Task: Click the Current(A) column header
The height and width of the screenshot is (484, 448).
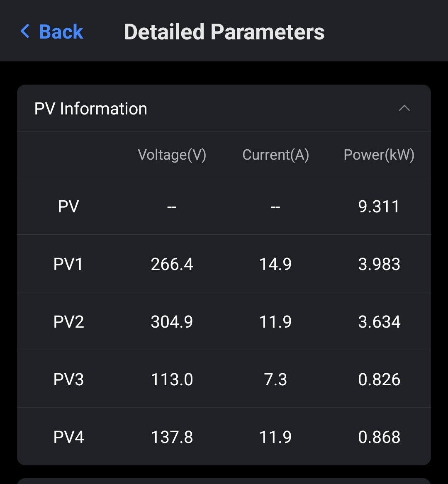Action: tap(275, 155)
